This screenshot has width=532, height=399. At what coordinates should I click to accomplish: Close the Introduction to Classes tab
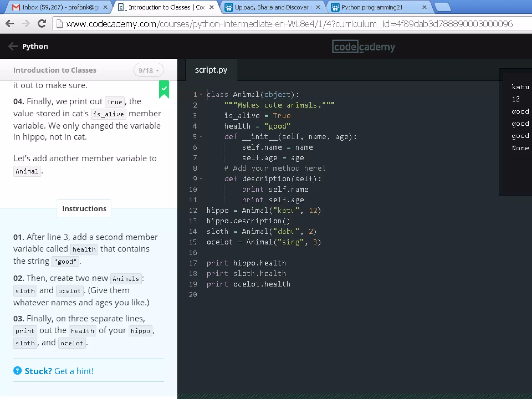point(212,7)
